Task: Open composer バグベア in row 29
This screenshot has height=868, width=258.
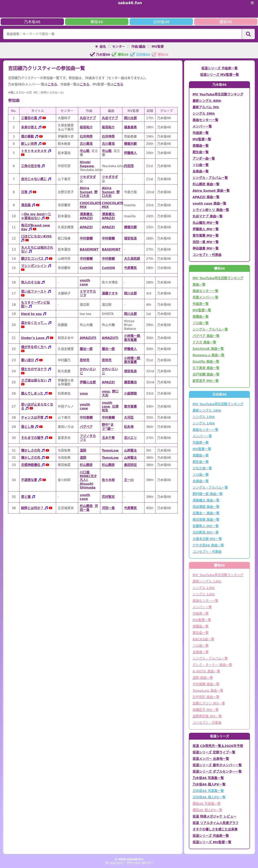Action: 86,427
